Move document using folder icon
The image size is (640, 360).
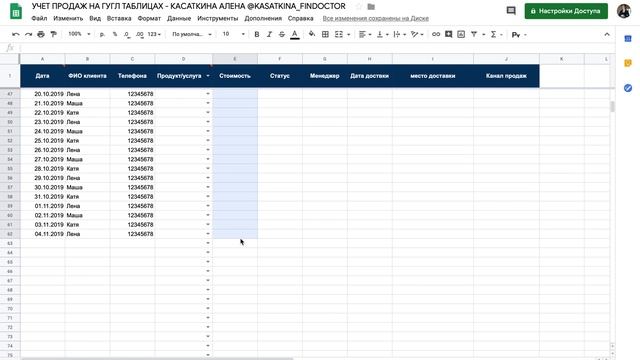[x=371, y=7]
